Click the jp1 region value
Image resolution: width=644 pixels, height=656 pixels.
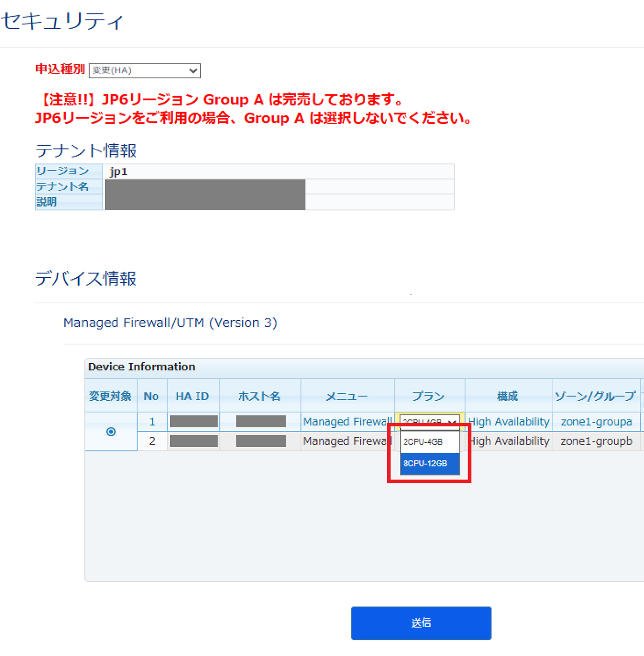[118, 172]
